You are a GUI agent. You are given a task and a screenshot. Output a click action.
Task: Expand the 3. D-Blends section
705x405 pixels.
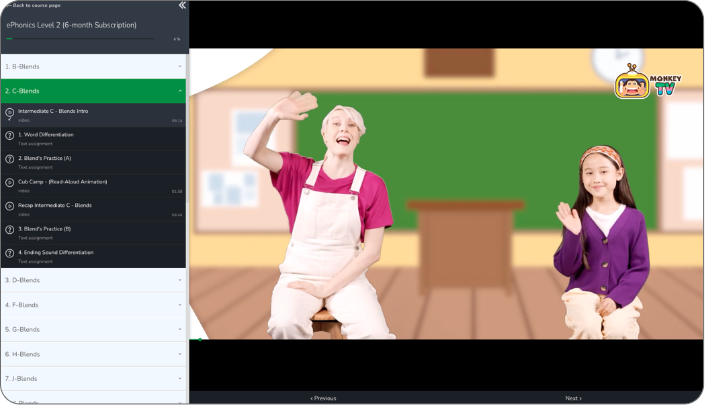click(92, 280)
